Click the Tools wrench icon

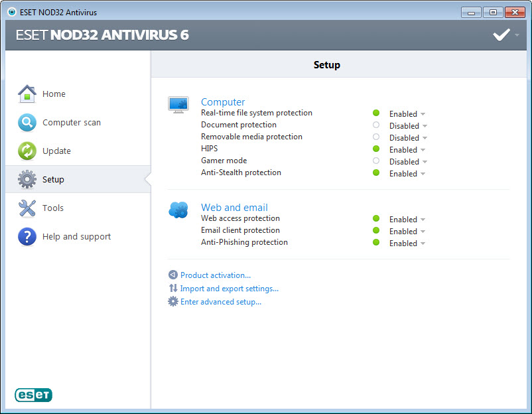pos(27,208)
